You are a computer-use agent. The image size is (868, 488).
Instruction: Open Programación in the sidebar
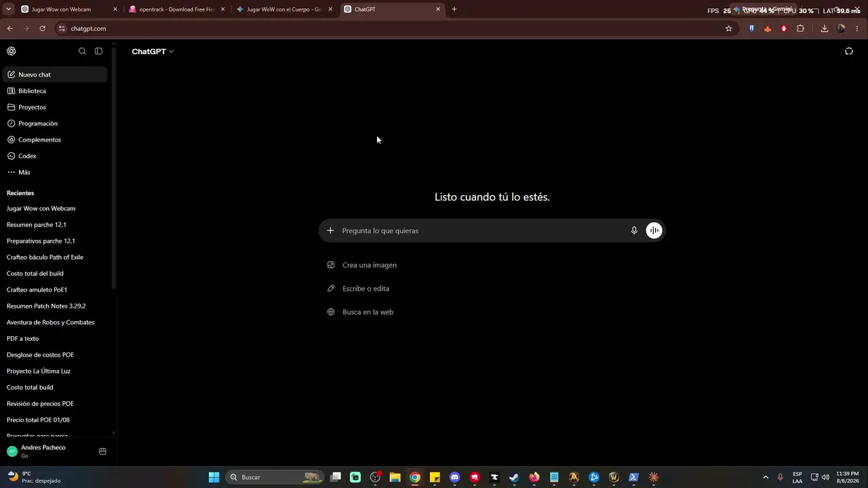point(54,123)
